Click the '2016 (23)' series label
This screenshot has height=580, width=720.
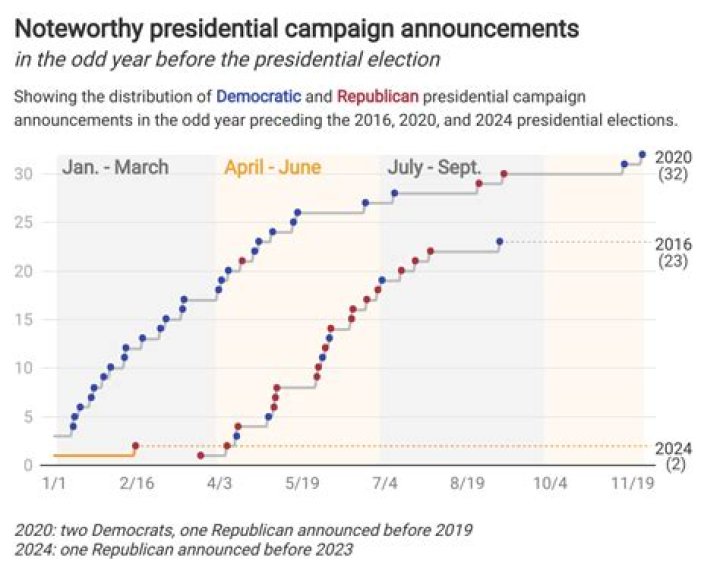point(675,252)
